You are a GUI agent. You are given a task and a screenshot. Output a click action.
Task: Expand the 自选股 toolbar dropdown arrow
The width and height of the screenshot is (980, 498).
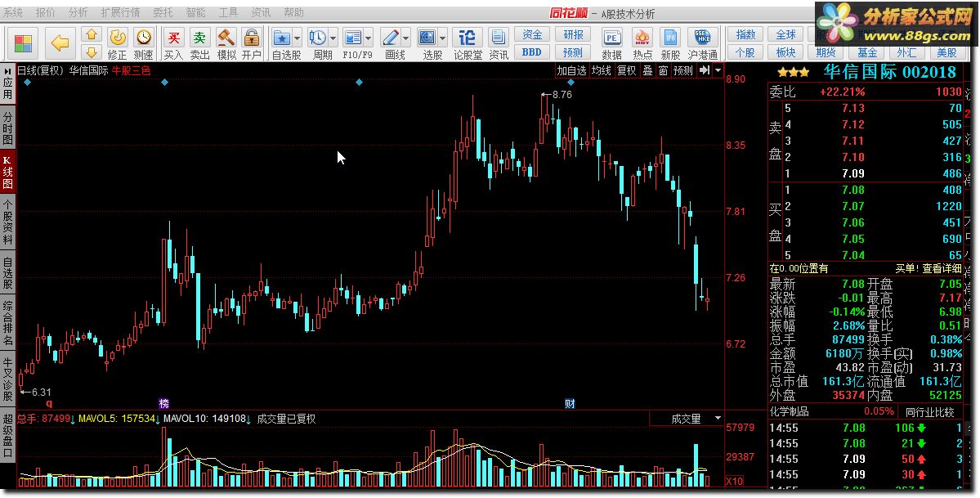[x=297, y=38]
